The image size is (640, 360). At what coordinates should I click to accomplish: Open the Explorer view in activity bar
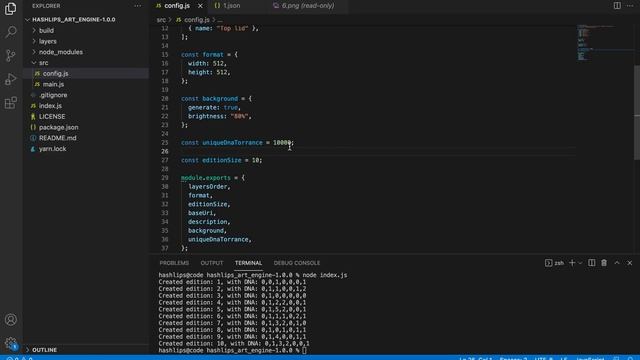tap(11, 9)
